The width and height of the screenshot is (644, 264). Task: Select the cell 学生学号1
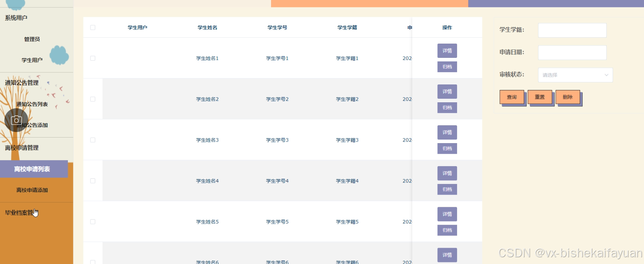pos(277,58)
